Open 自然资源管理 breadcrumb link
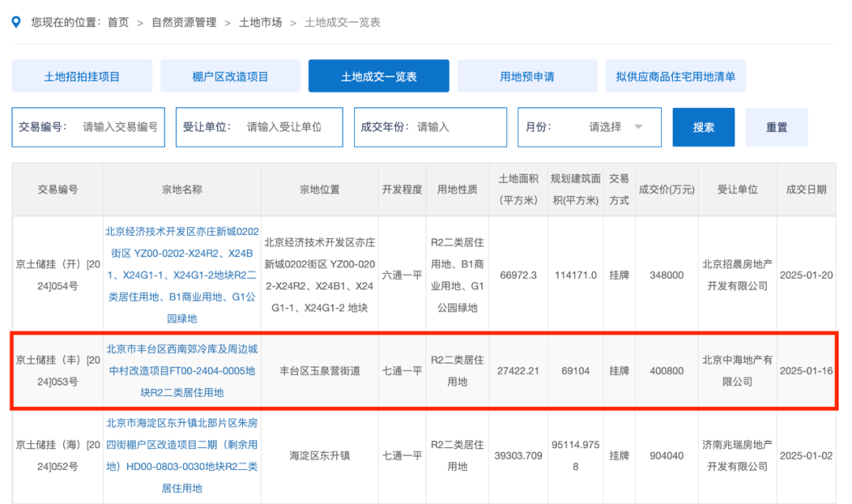 pos(184,22)
